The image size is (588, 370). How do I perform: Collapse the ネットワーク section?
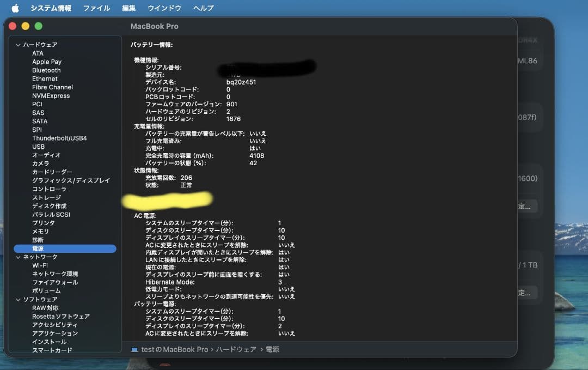18,256
